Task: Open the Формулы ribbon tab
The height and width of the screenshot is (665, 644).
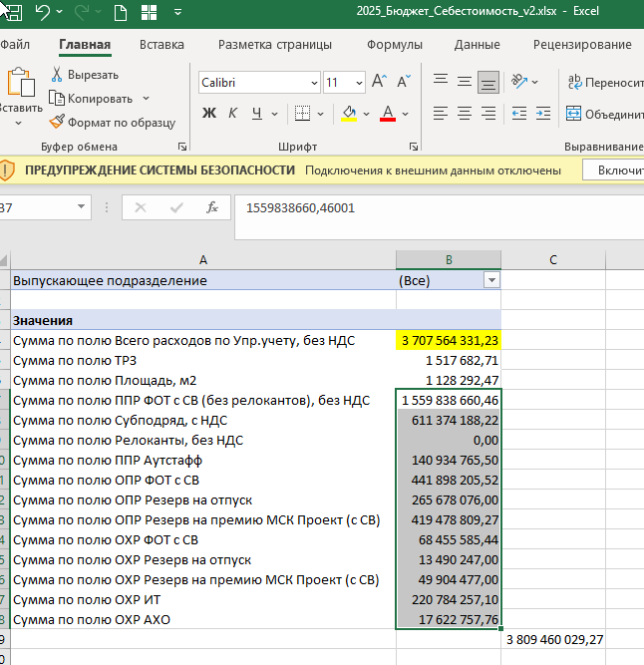Action: click(x=394, y=45)
